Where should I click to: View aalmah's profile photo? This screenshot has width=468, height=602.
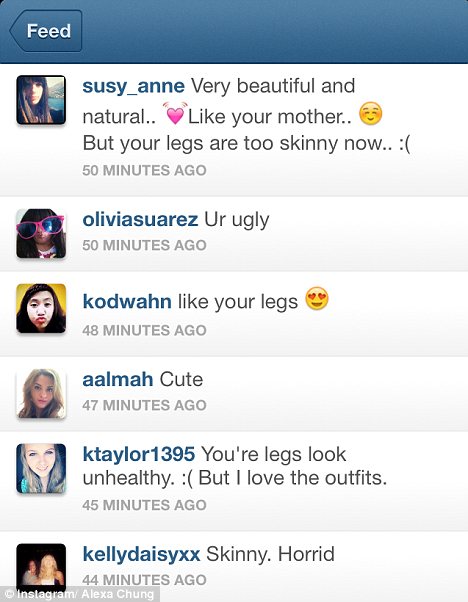[x=41, y=394]
